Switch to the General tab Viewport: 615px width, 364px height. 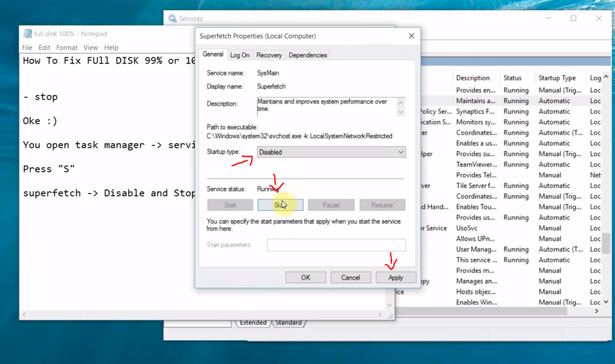pos(213,54)
